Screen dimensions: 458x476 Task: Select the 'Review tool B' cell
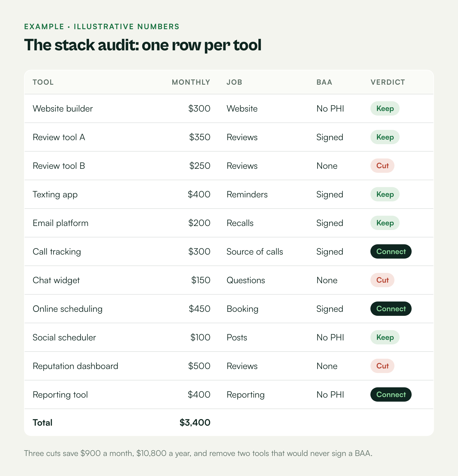pyautogui.click(x=59, y=166)
